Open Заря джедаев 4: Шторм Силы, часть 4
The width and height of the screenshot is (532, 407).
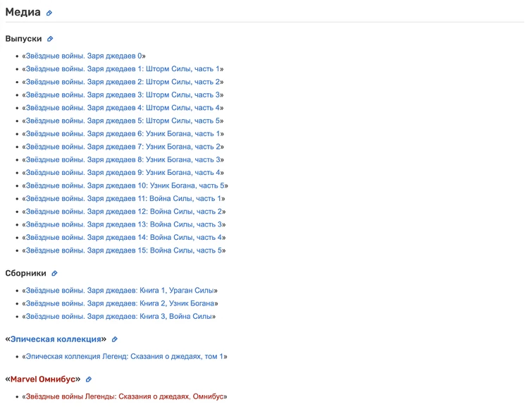pos(123,108)
